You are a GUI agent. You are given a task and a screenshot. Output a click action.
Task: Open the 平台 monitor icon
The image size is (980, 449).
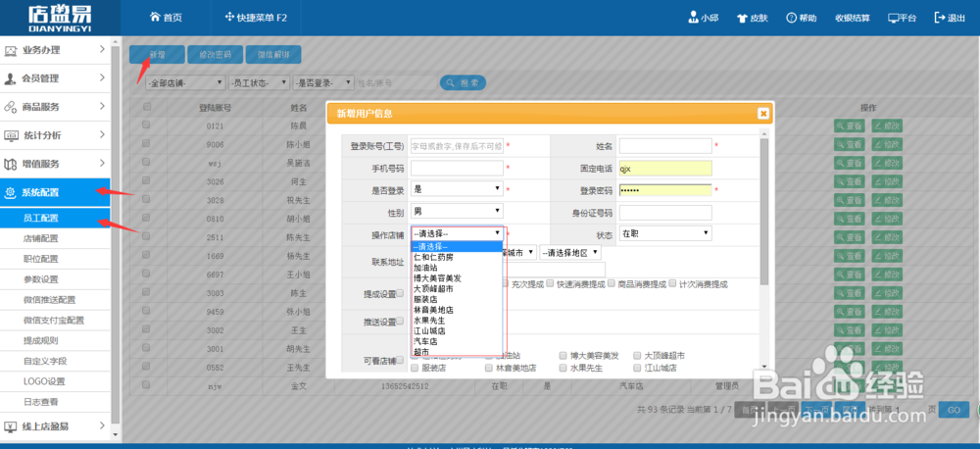[893, 18]
